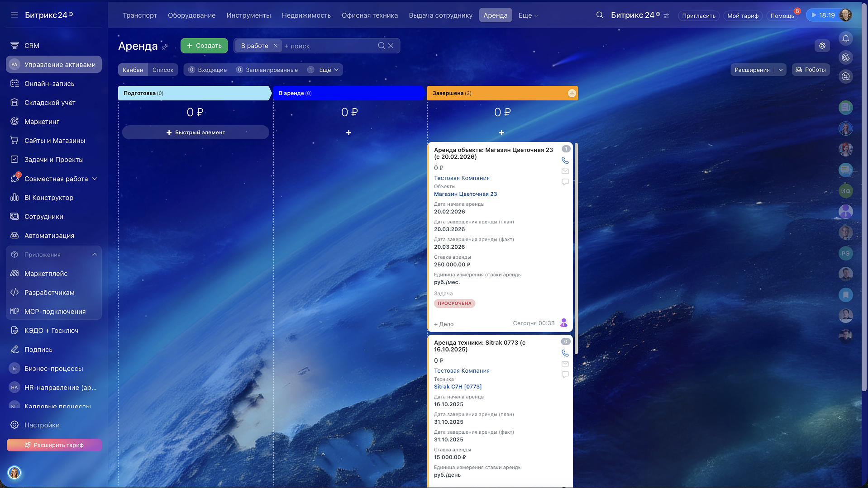The image size is (868, 488).
Task: Add element plus in Завершена column
Action: click(501, 133)
